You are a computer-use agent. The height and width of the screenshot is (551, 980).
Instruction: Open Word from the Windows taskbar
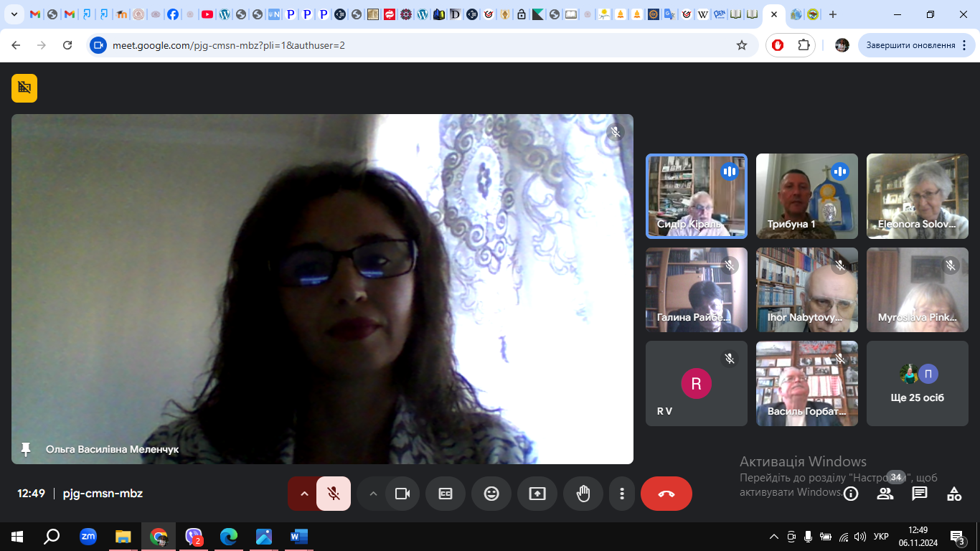298,536
